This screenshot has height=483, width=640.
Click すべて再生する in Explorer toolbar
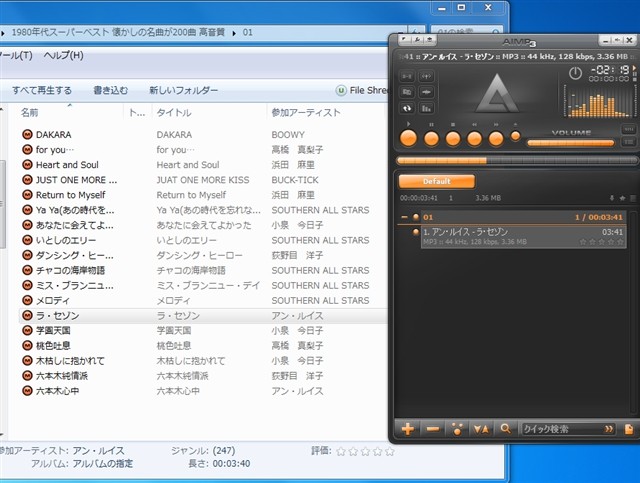click(42, 90)
